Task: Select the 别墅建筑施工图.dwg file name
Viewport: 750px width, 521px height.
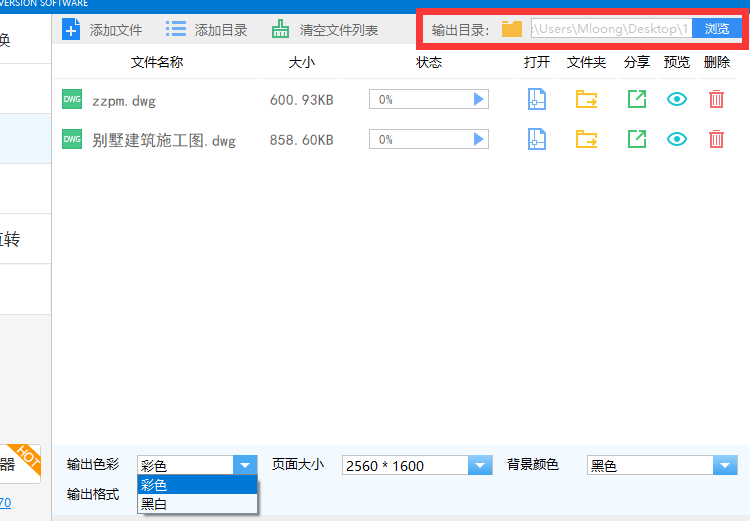Action: 164,140
